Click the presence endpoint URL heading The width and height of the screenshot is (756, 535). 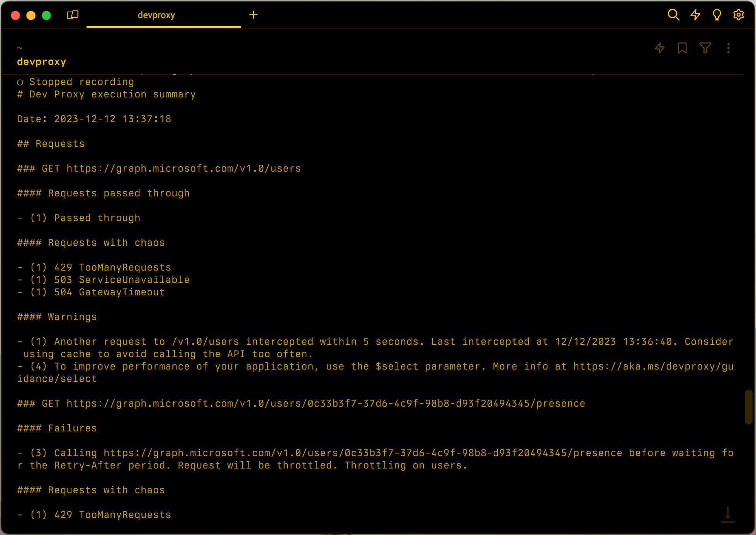click(x=326, y=404)
